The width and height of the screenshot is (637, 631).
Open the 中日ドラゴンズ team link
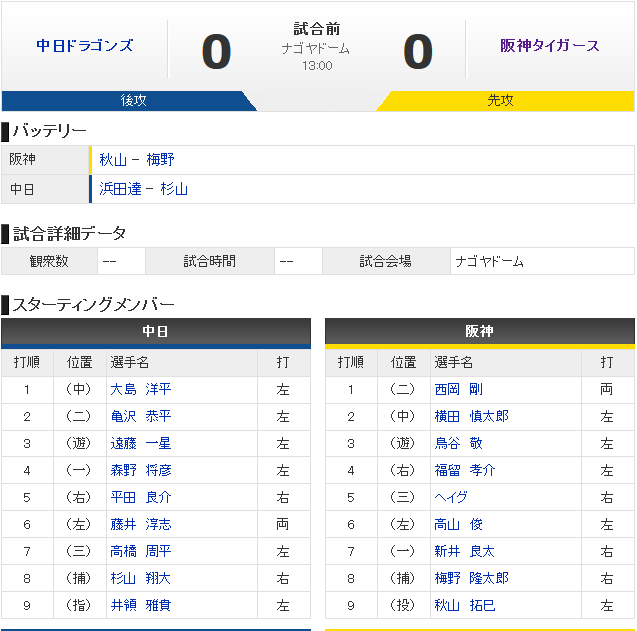pyautogui.click(x=84, y=46)
